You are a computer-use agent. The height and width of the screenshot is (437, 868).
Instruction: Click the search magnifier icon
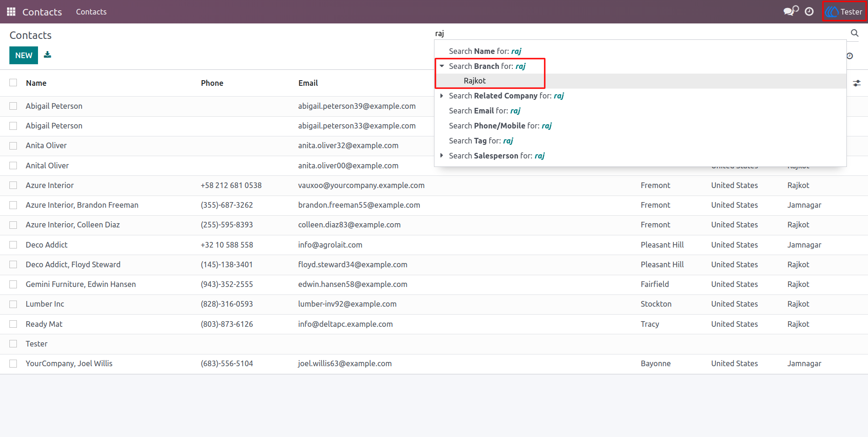[855, 33]
